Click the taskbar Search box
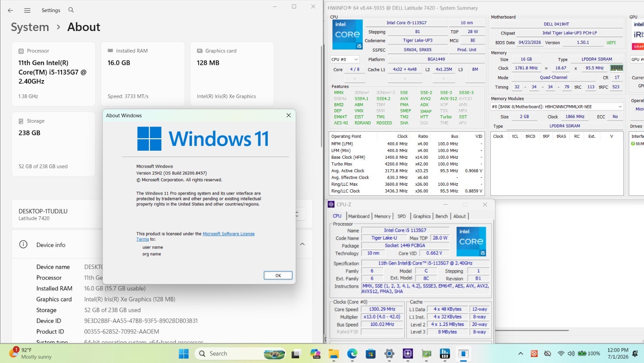 click(241, 354)
